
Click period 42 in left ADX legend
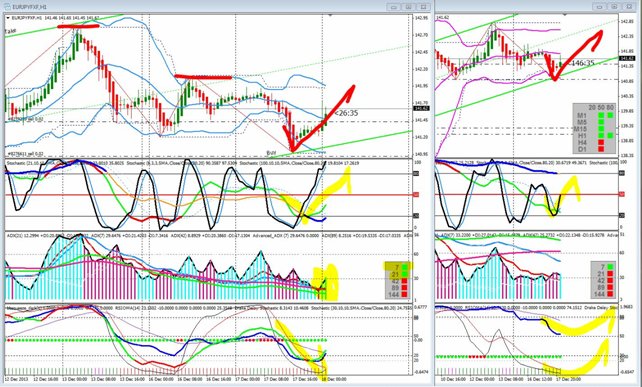click(x=396, y=281)
